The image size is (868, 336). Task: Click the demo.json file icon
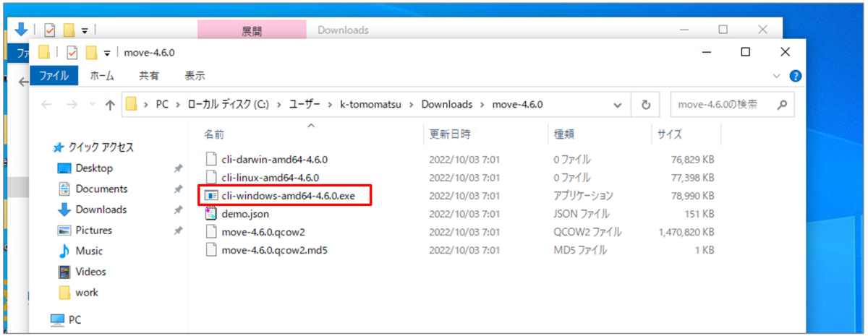(x=211, y=214)
